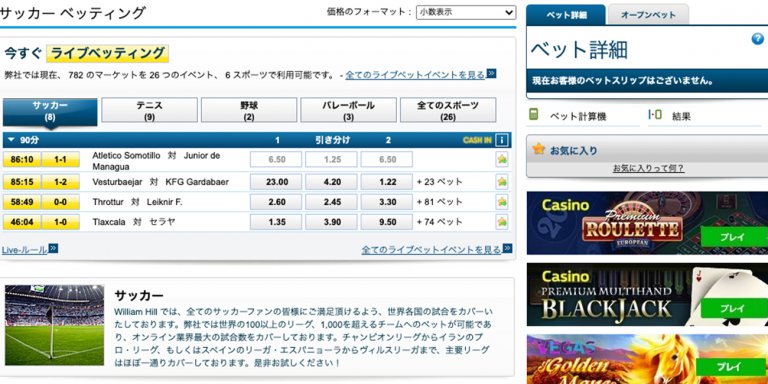Image resolution: width=768 pixels, height=384 pixels.
Task: Select the バレーボール (3) sport tab
Action: [348, 110]
